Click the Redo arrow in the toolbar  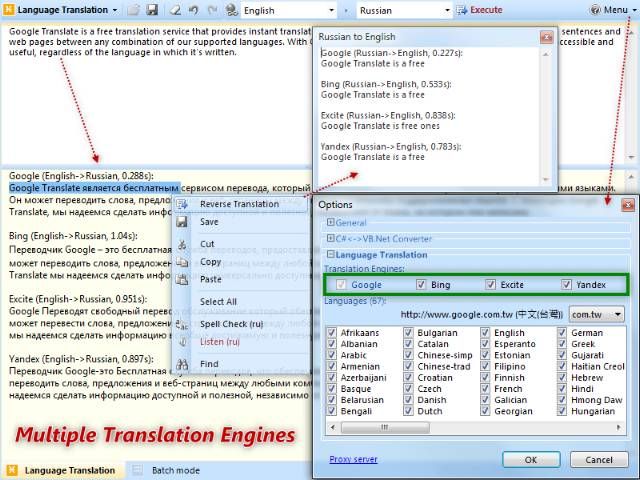209,10
